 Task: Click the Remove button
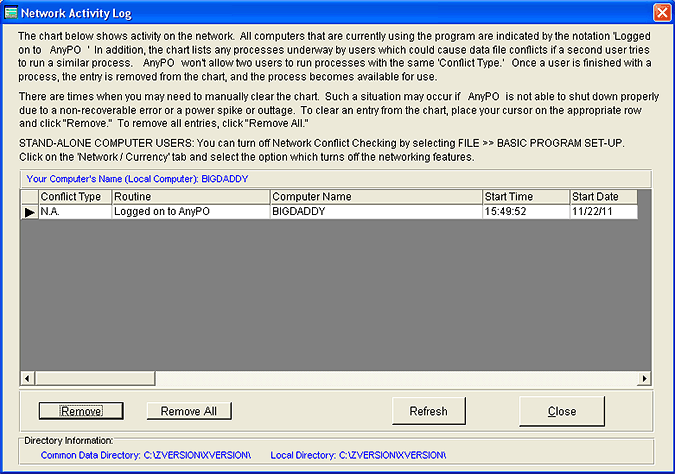tap(81, 411)
